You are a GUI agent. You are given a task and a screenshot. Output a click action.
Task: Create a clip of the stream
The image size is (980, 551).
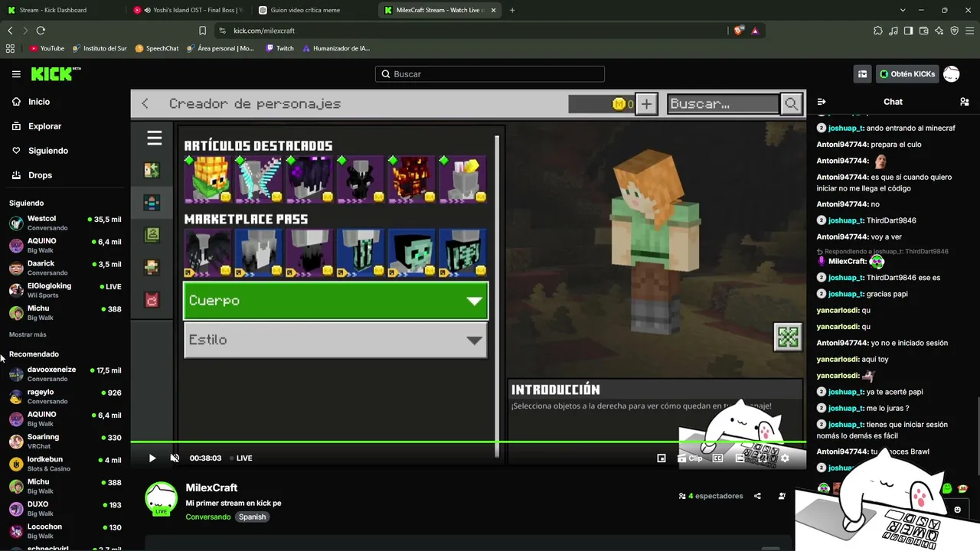690,458
